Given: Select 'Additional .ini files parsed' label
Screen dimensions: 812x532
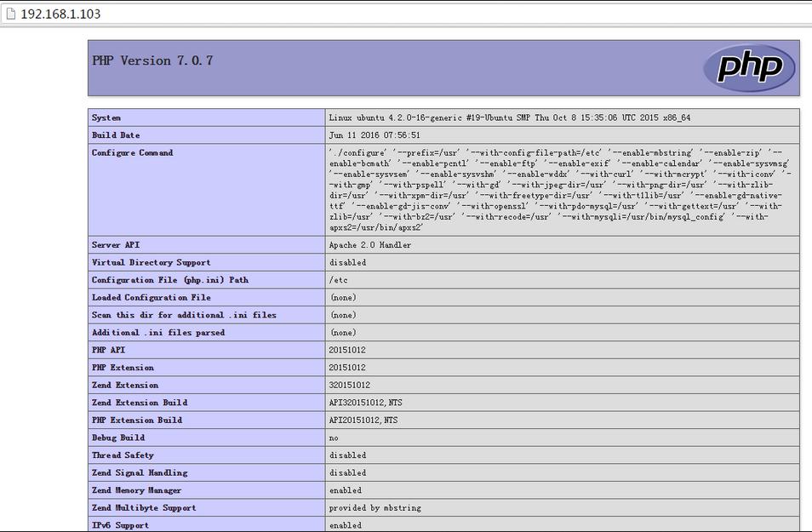Looking at the screenshot, I should tap(158, 333).
